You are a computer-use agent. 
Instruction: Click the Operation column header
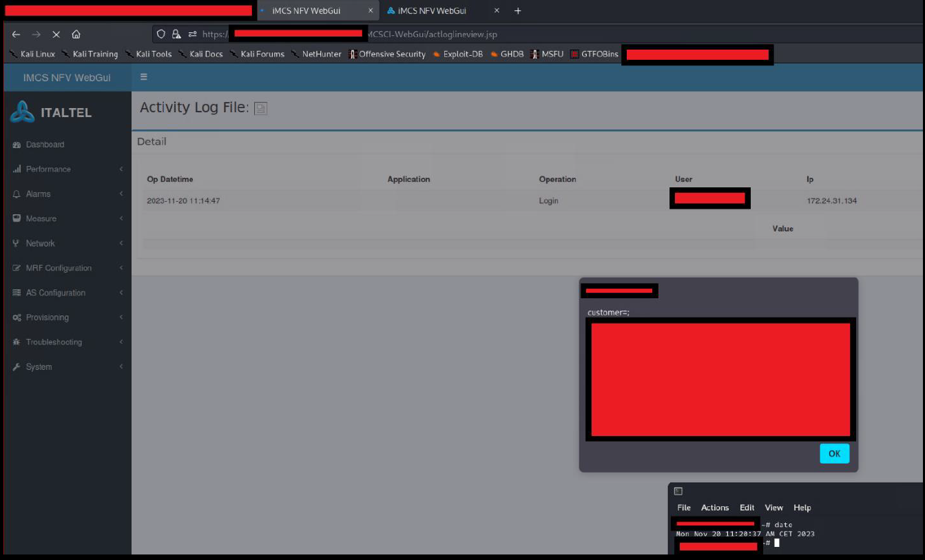(557, 179)
